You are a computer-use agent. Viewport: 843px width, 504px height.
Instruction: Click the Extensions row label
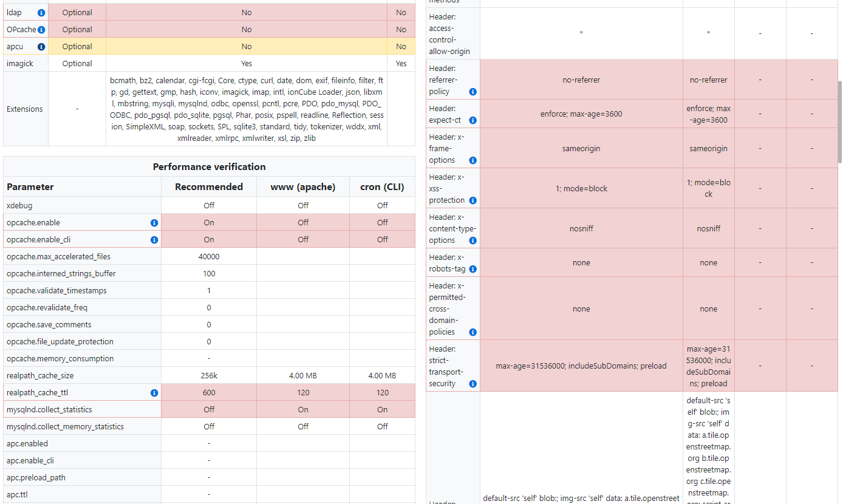pyautogui.click(x=25, y=109)
